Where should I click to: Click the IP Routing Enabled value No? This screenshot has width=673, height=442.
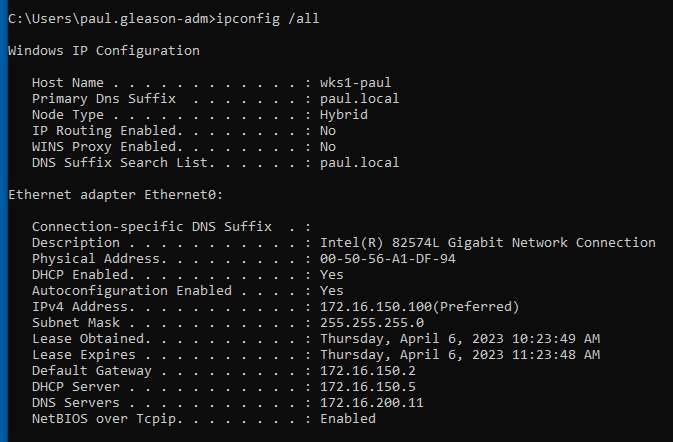328,130
